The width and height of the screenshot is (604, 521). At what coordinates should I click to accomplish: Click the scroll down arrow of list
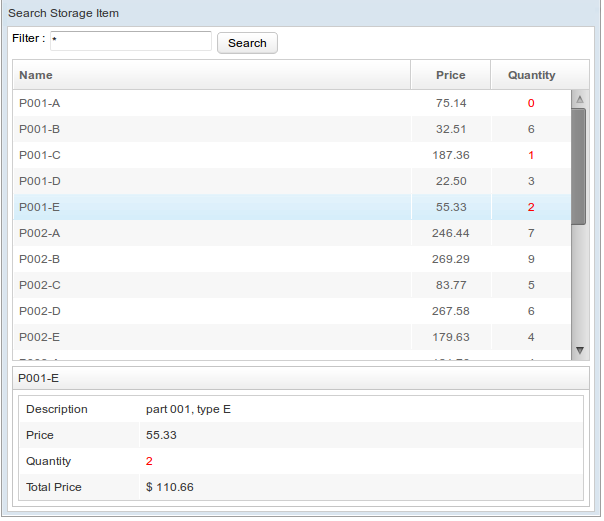click(x=579, y=350)
